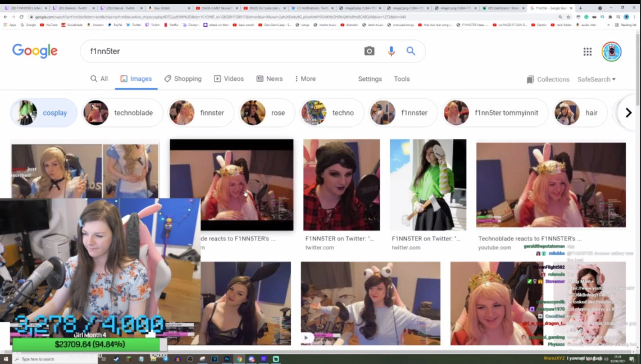
Task: Open the Twitch bookmark
Action: pyautogui.click(x=152, y=25)
